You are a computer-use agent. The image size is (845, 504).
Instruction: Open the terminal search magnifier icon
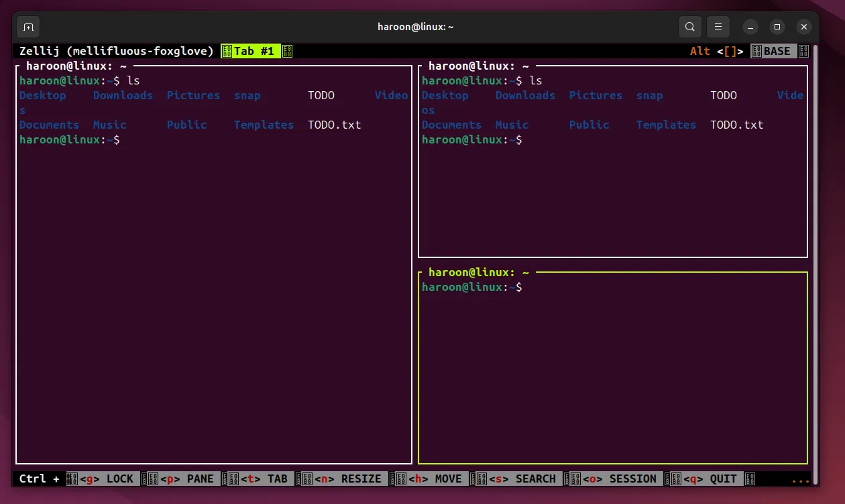(x=689, y=27)
